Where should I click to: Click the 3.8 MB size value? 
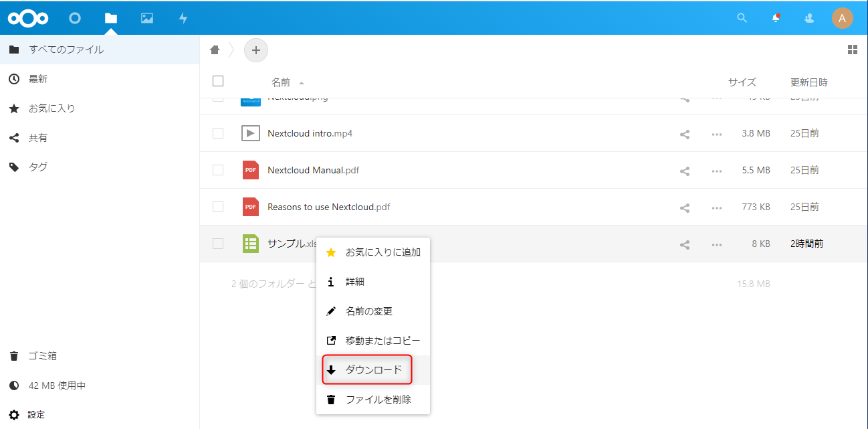tap(756, 133)
